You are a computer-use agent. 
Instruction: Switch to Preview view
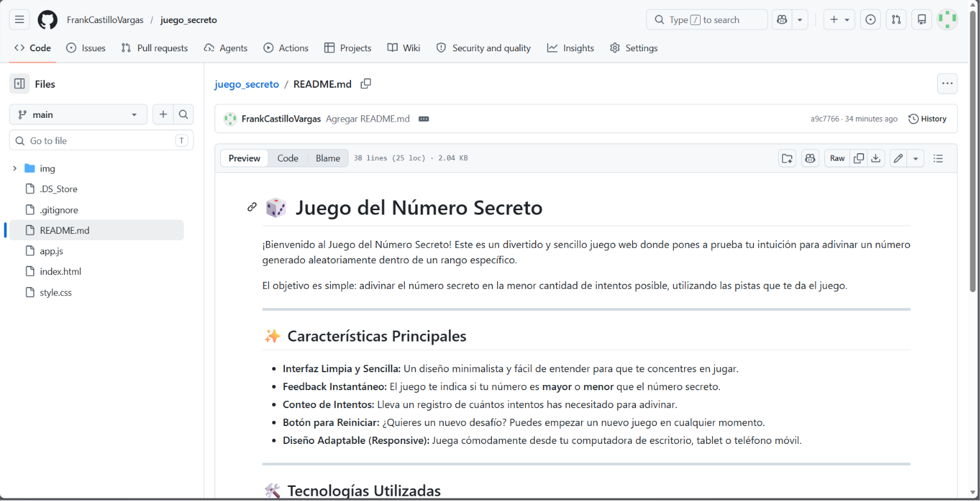(245, 158)
